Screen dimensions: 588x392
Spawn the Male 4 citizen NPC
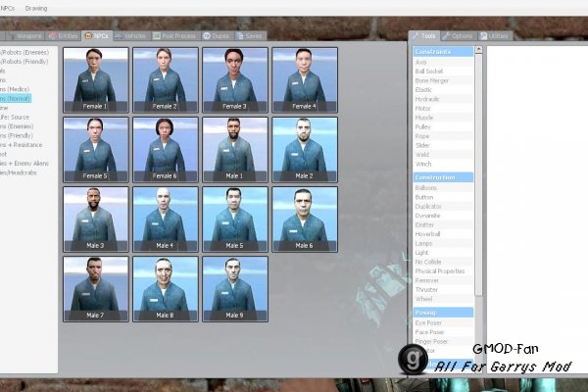pyautogui.click(x=166, y=220)
